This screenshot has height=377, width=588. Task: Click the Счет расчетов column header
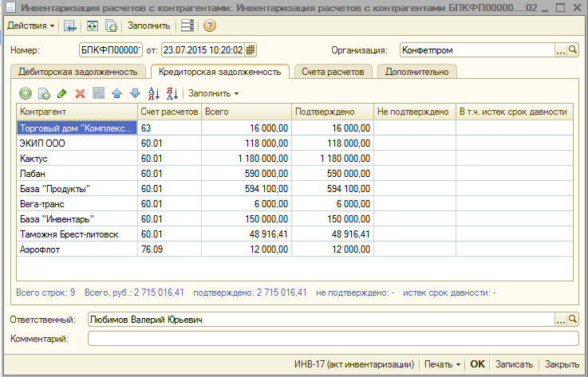tap(169, 112)
